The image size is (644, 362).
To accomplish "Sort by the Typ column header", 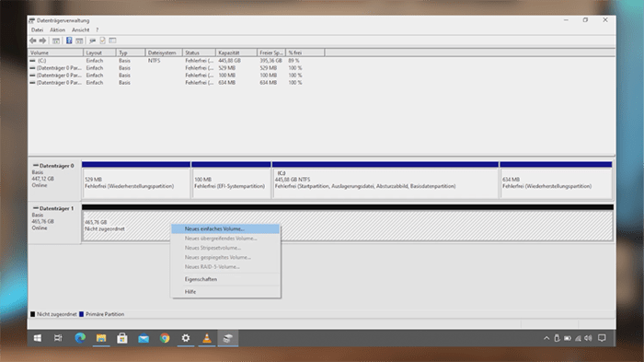I will point(131,53).
